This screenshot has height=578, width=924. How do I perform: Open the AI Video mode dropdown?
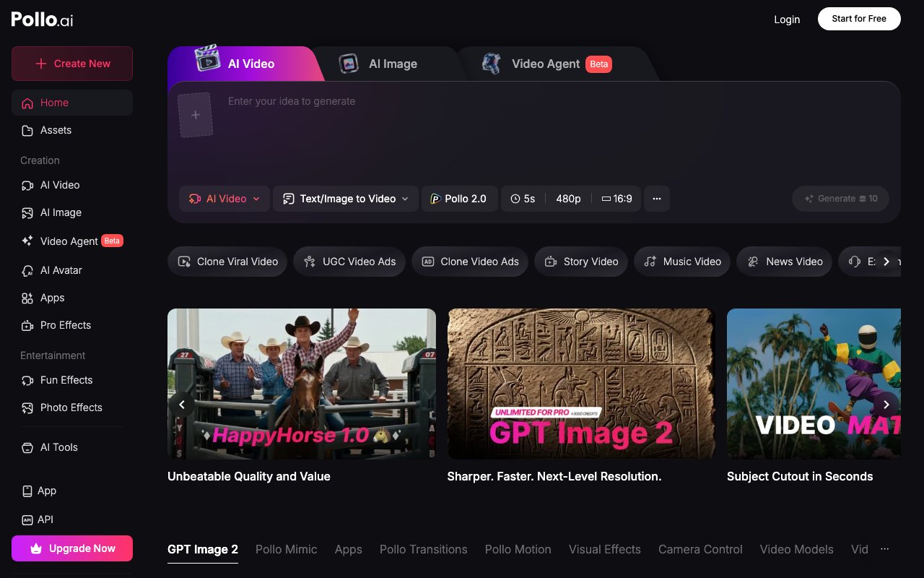click(225, 199)
